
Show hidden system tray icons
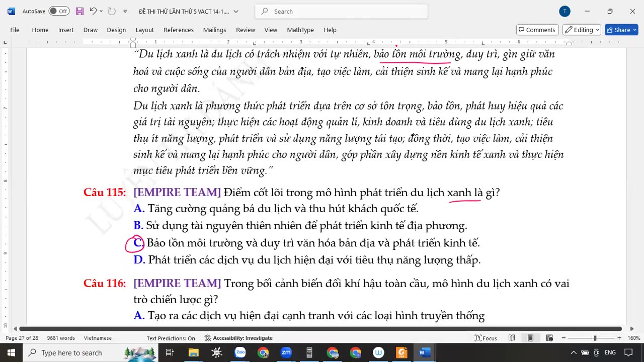573,353
